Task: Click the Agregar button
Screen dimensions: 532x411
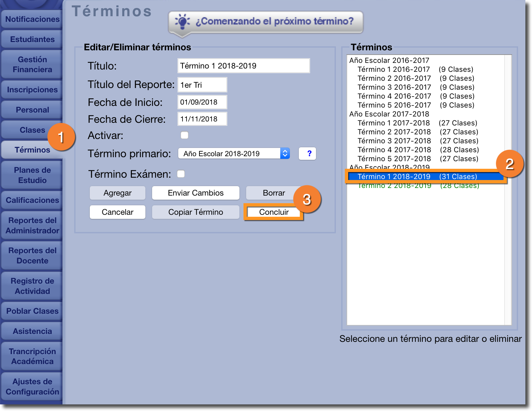Action: coord(117,193)
